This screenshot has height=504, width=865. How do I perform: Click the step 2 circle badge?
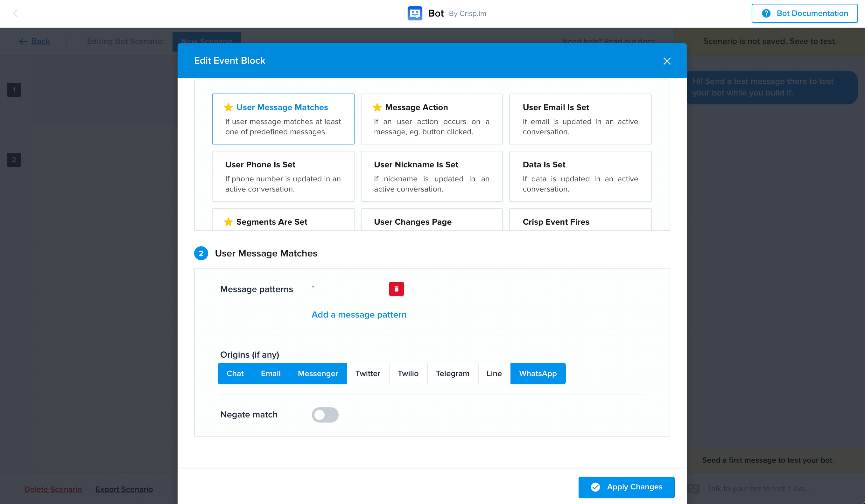click(x=201, y=253)
